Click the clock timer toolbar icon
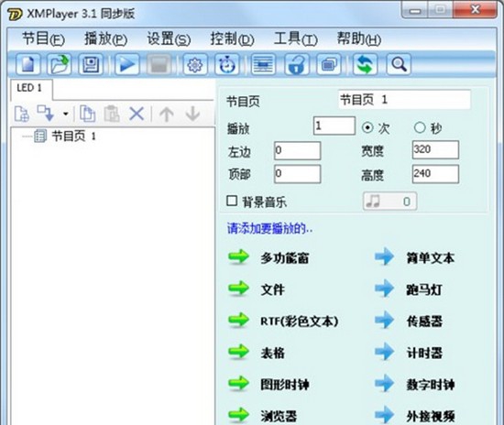The height and width of the screenshot is (425, 504). (227, 64)
